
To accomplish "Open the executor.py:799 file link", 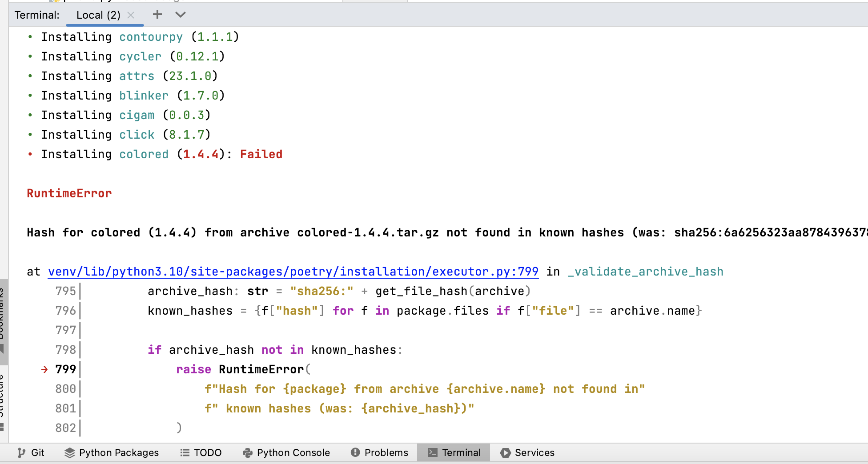I will pos(293,272).
